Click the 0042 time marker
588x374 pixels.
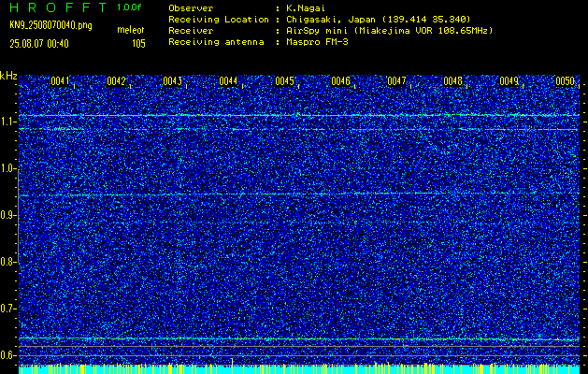pyautogui.click(x=116, y=81)
